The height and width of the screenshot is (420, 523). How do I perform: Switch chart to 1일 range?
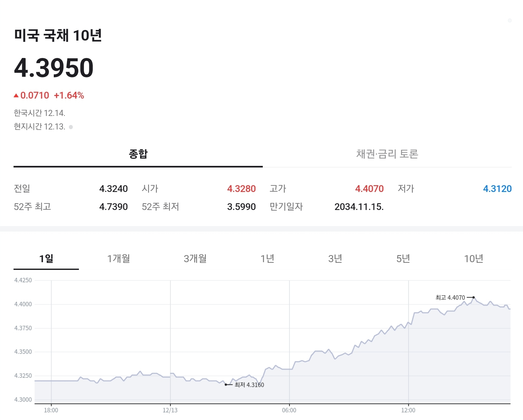pyautogui.click(x=46, y=259)
